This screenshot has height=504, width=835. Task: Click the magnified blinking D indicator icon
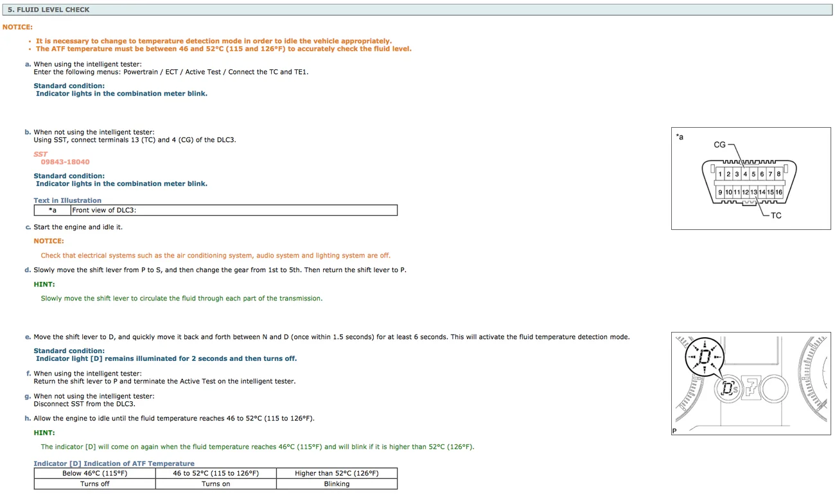pyautogui.click(x=704, y=358)
